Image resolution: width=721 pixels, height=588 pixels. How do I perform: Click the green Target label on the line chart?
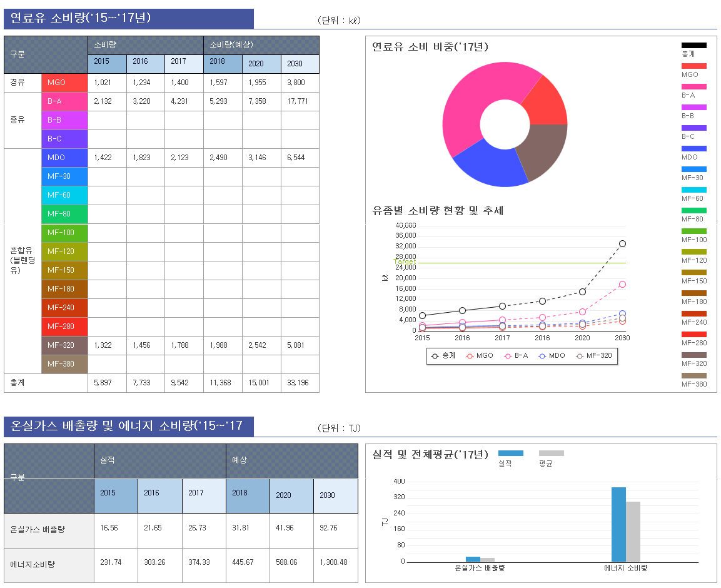pyautogui.click(x=405, y=262)
